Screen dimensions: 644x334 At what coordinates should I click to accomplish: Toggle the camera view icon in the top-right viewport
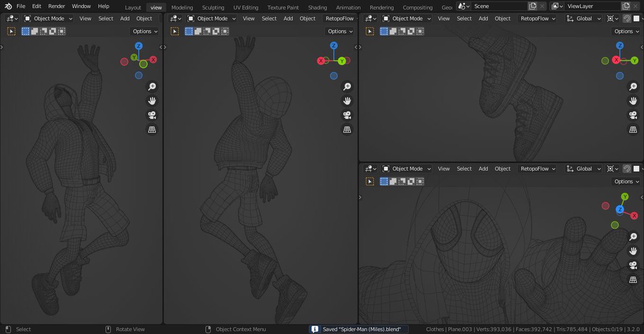point(633,114)
